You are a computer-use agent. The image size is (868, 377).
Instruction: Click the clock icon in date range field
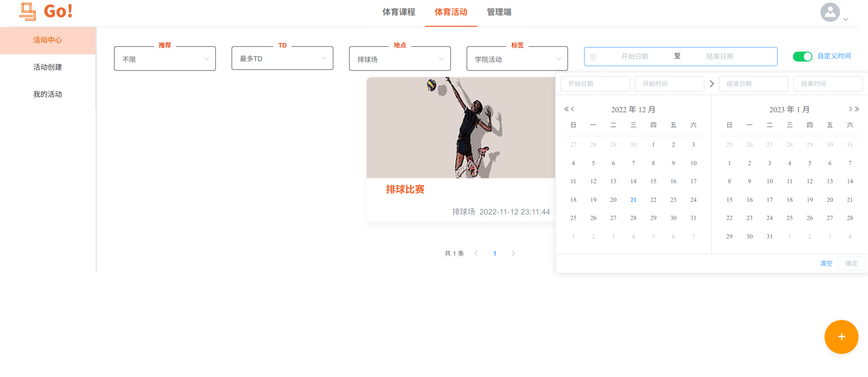[593, 57]
